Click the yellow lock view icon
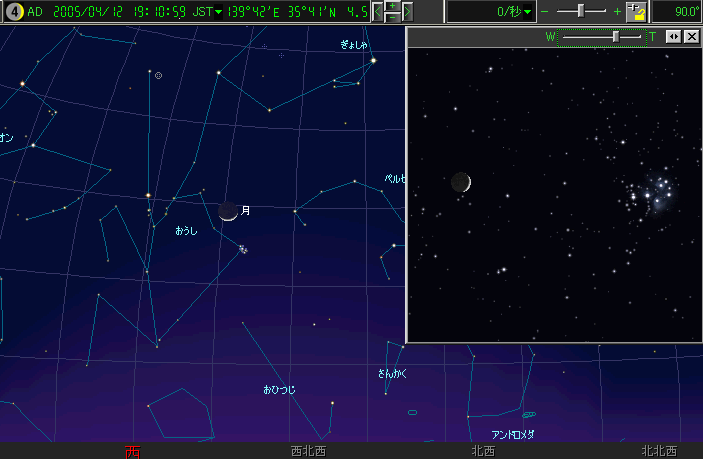The image size is (703, 459). pyautogui.click(x=635, y=12)
